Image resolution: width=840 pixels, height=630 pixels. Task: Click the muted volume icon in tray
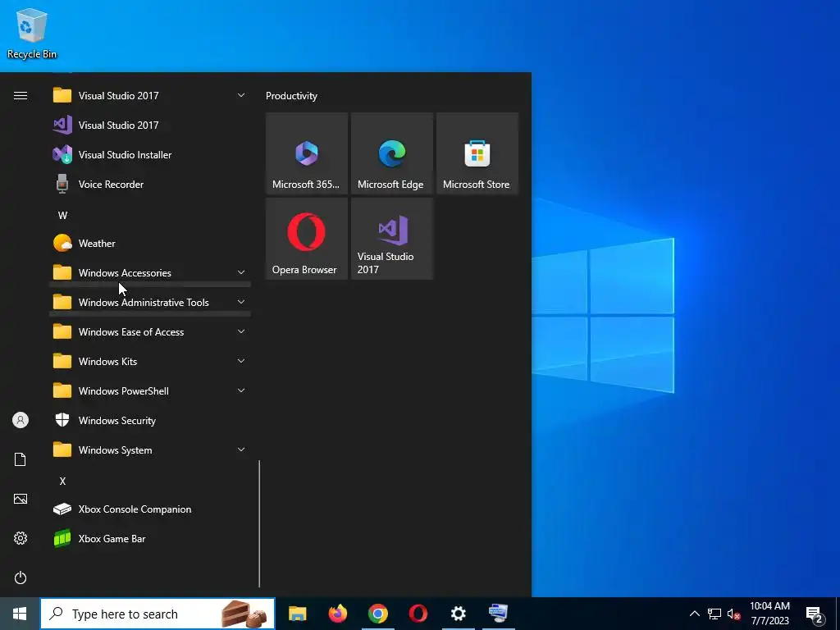(733, 614)
